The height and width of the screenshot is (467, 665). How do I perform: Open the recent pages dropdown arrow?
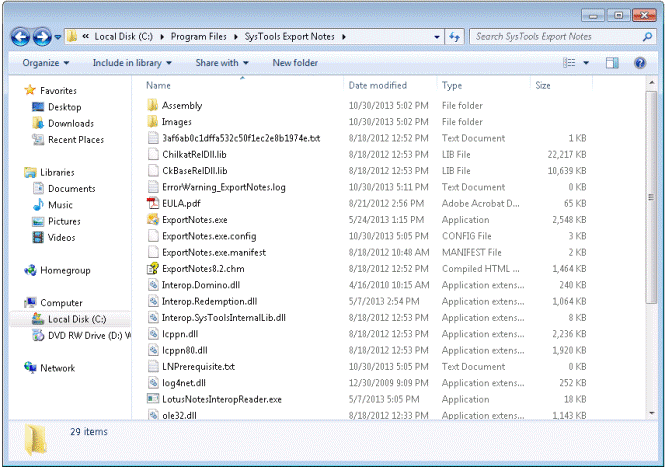(58, 37)
